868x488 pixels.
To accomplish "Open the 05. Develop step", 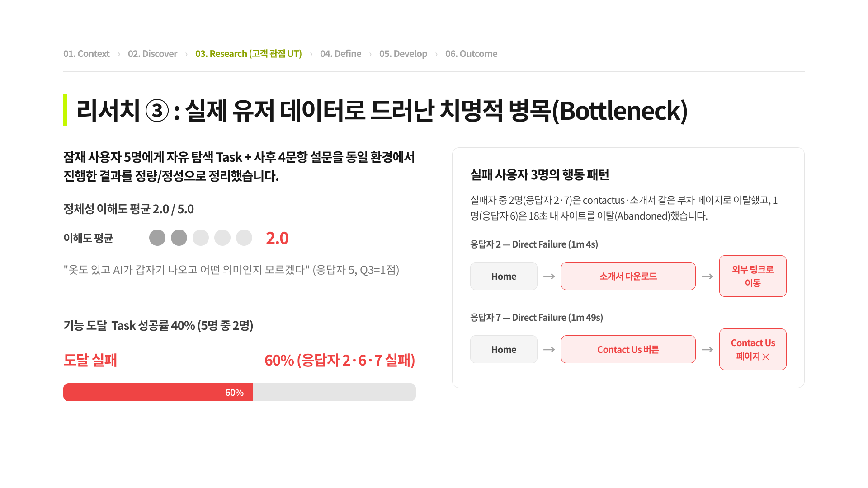I will tap(403, 54).
